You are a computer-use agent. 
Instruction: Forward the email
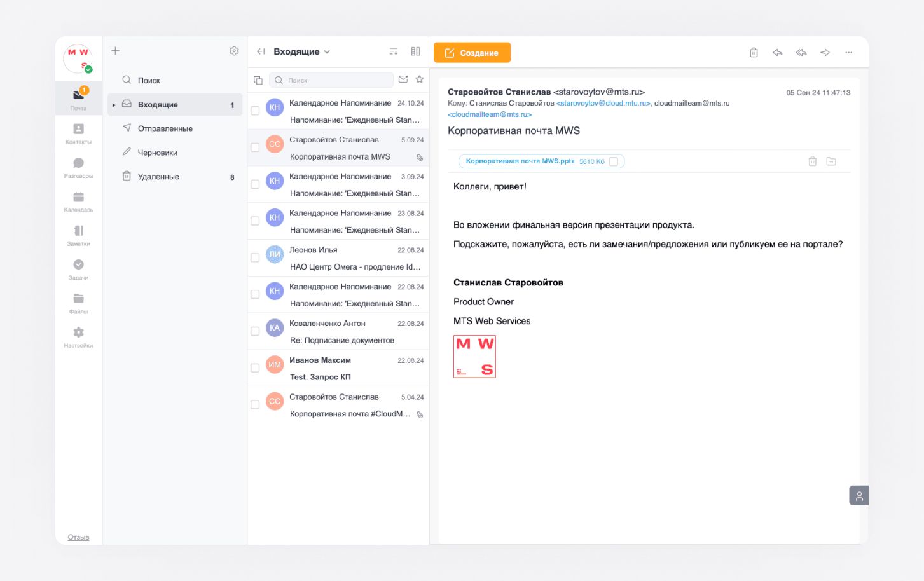[x=825, y=53]
